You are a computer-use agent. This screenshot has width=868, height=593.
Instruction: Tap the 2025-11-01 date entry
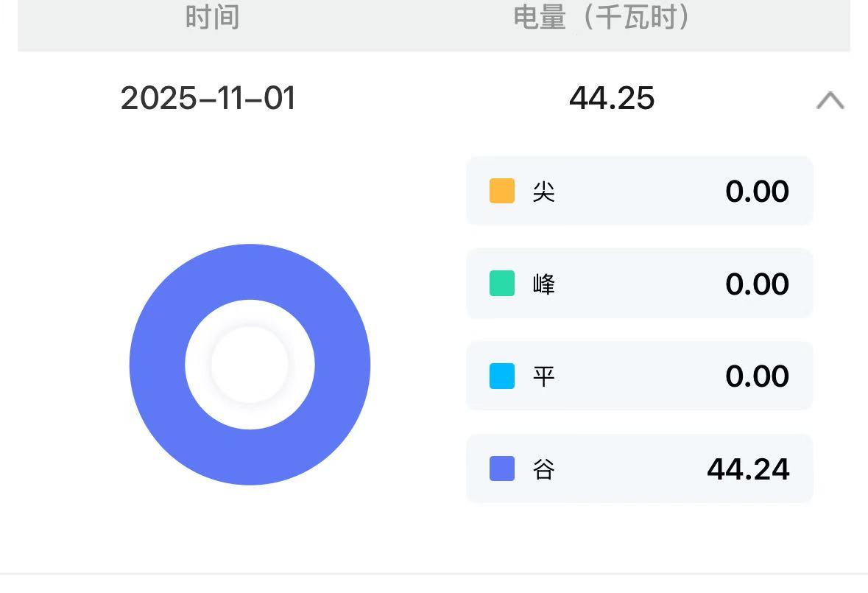[x=208, y=99]
